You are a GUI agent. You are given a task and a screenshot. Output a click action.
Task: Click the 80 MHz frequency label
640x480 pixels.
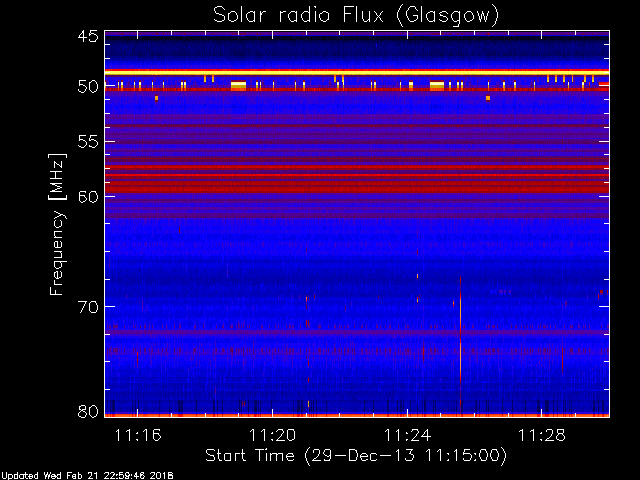88,411
